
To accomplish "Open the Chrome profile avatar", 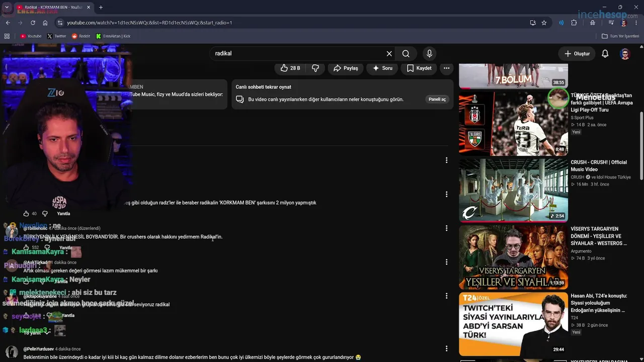I will [624, 23].
